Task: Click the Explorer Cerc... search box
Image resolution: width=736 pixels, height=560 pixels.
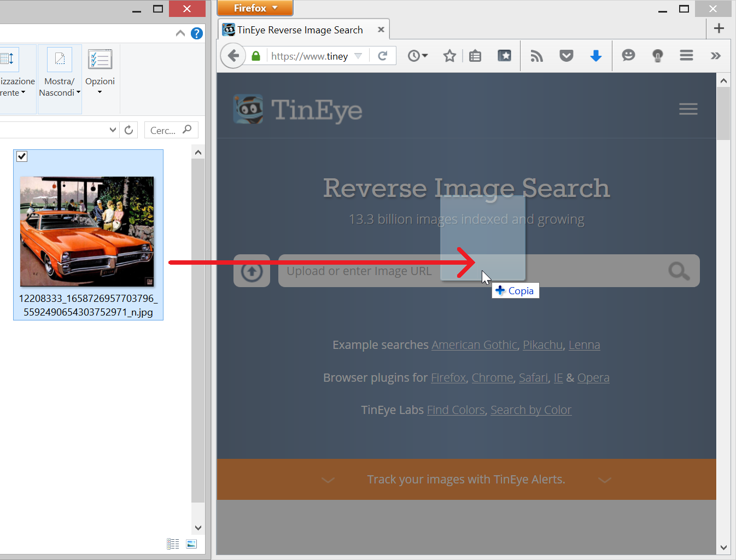Action: point(171,130)
